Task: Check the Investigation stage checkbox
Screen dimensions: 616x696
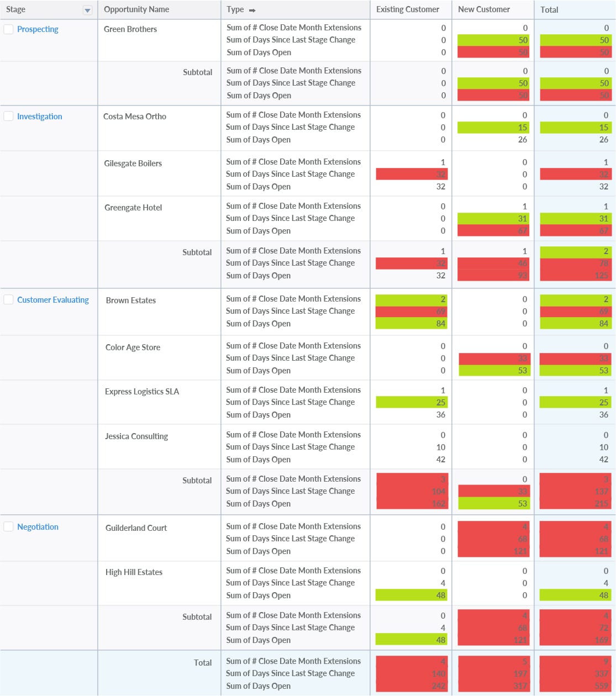Action: click(9, 117)
